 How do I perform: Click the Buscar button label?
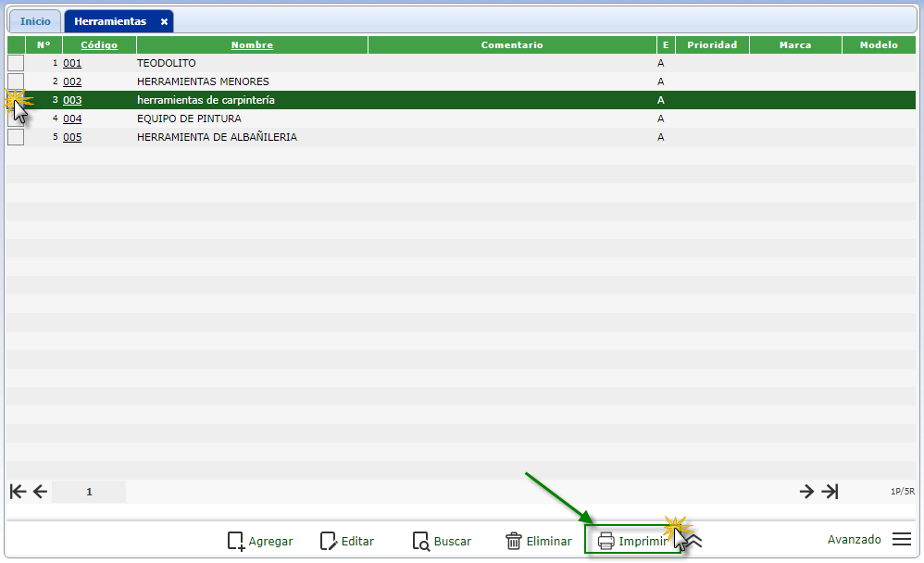(x=453, y=541)
